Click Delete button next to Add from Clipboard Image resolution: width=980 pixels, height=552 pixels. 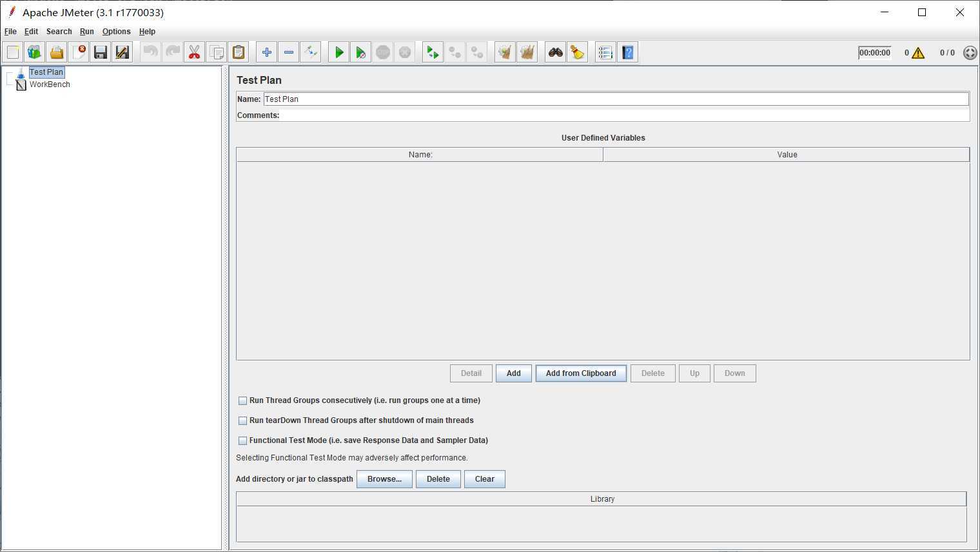(x=653, y=373)
